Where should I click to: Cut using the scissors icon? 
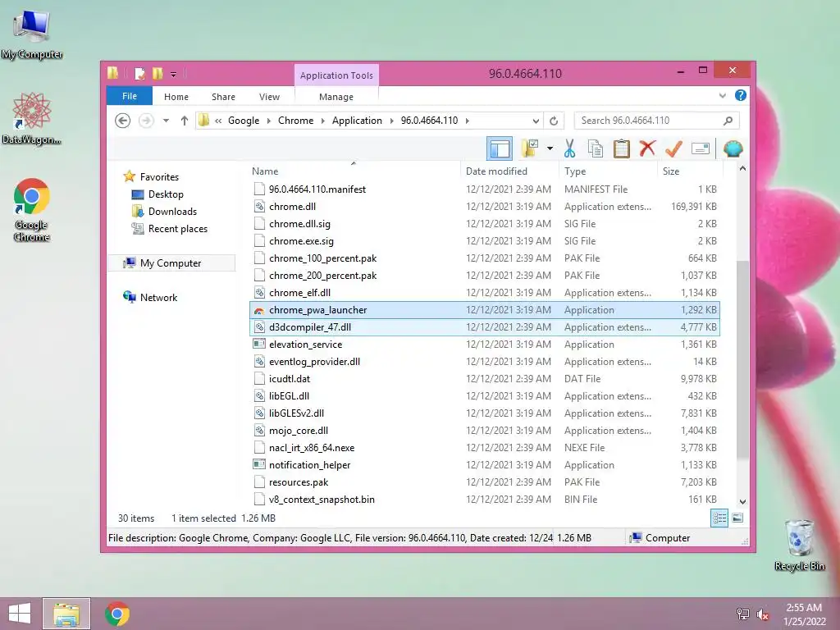569,148
